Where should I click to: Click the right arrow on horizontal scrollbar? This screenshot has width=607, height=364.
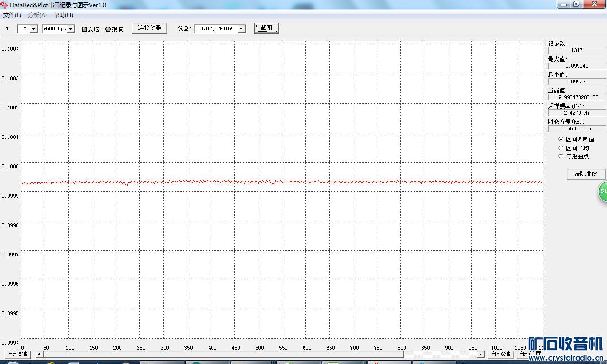point(480,354)
